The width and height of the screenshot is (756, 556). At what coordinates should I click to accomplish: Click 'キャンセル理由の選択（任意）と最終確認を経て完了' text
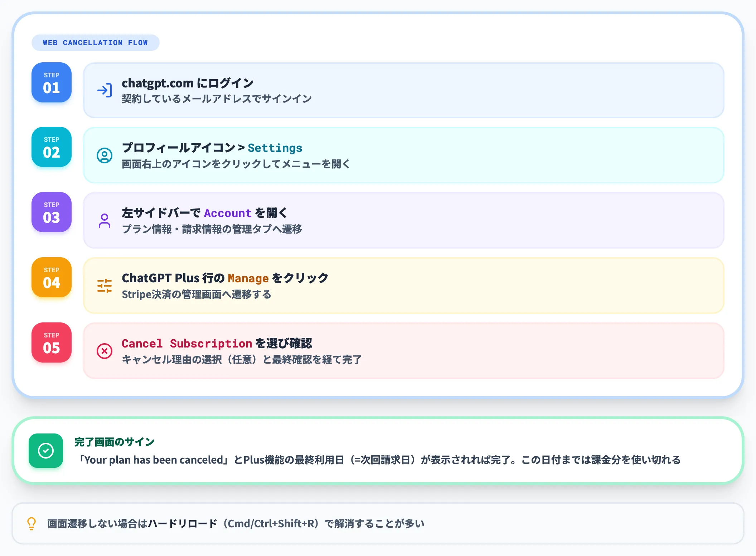pos(242,360)
